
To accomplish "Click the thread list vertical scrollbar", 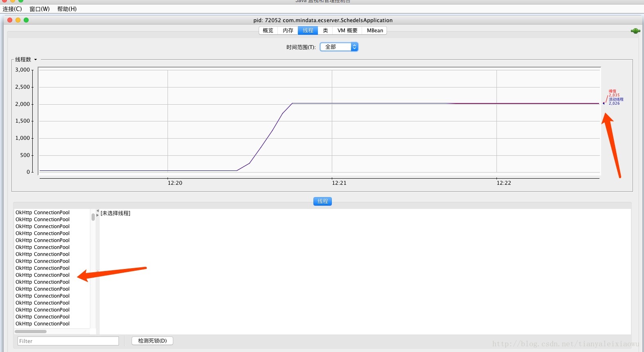I will [93, 217].
